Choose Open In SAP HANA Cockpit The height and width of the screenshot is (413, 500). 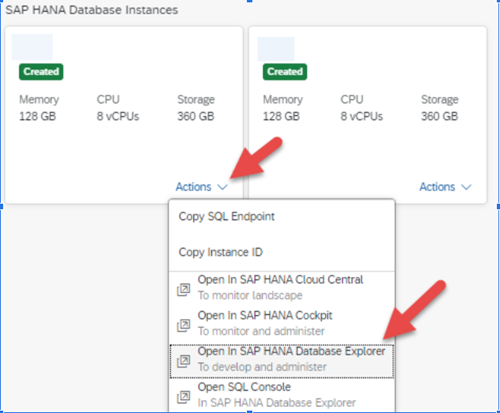point(282,323)
